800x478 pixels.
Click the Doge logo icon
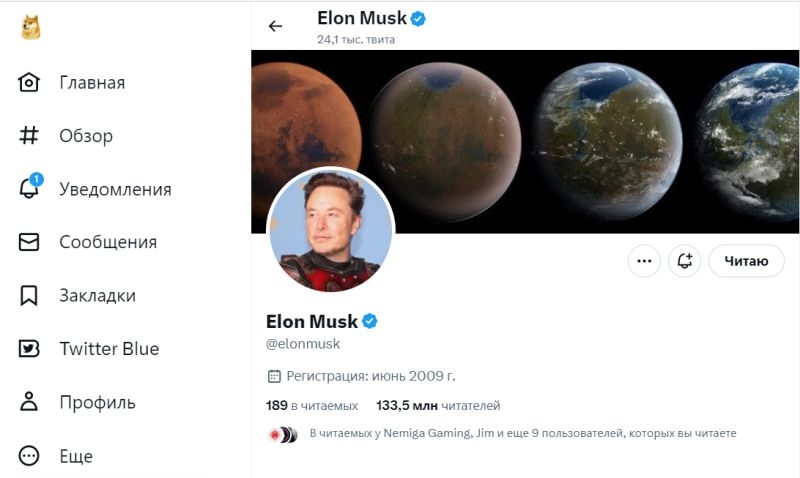pos(30,27)
